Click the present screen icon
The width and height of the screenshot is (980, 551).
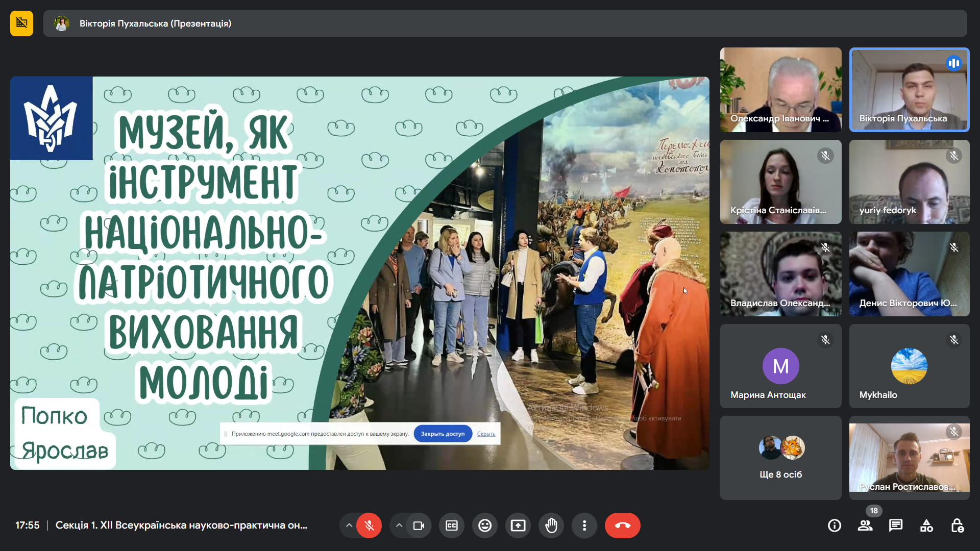[x=518, y=525]
